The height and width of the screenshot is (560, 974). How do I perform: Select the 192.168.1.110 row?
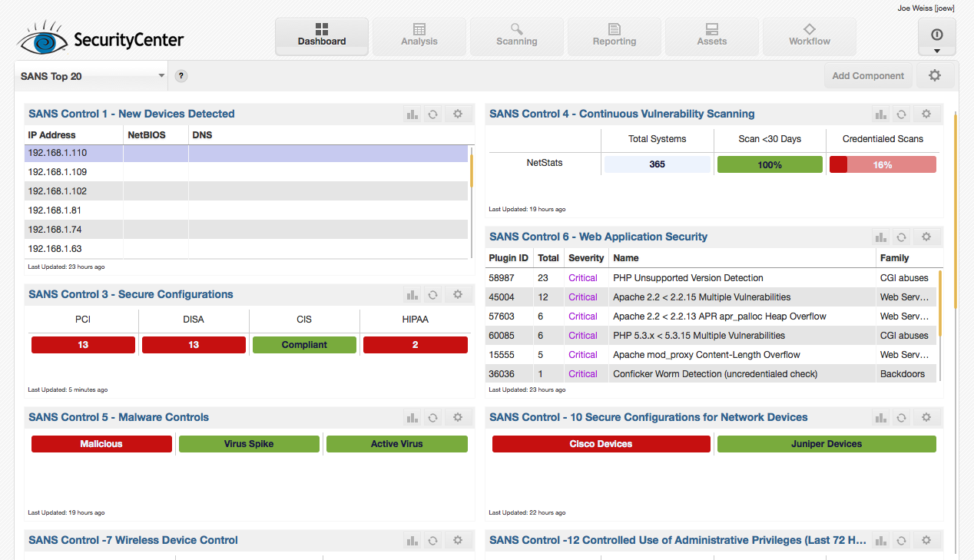coord(246,153)
